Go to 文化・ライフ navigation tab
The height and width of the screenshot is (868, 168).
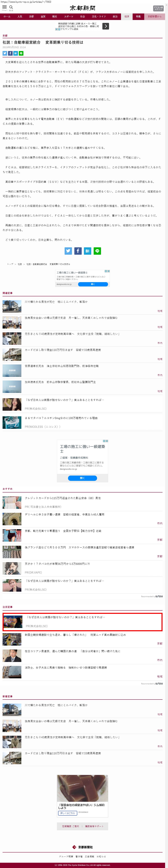[x=99, y=17]
